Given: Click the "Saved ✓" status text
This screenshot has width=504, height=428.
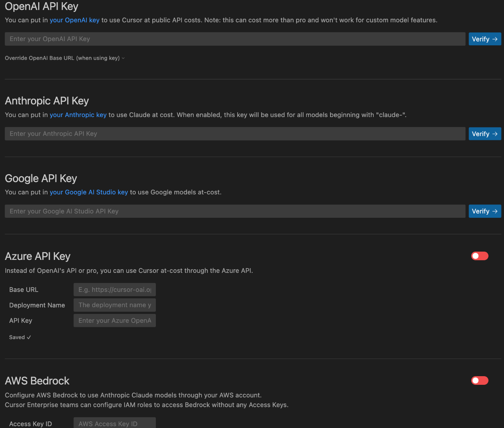Looking at the screenshot, I should tap(20, 337).
